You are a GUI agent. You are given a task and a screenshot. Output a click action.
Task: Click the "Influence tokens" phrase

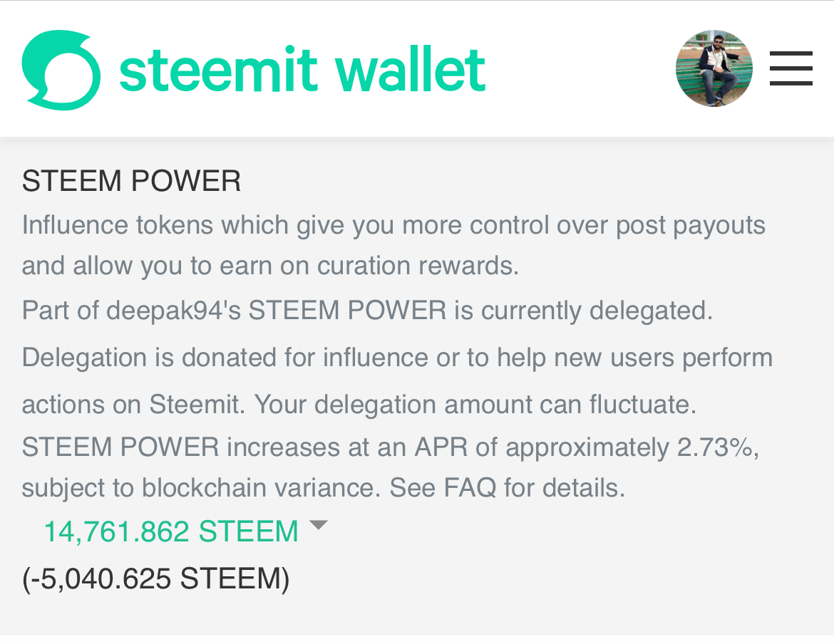click(118, 225)
